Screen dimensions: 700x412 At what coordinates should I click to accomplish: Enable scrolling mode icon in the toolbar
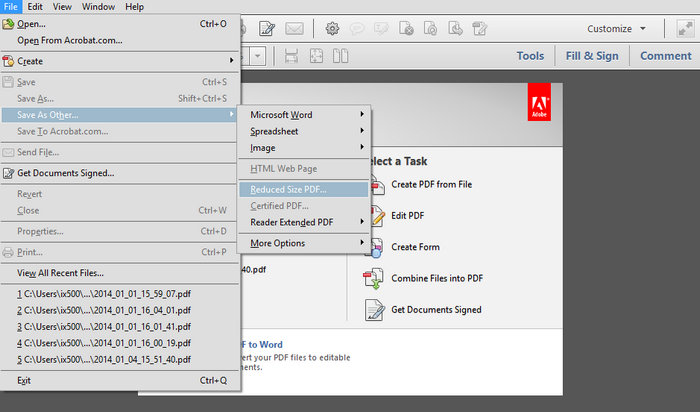pos(291,56)
